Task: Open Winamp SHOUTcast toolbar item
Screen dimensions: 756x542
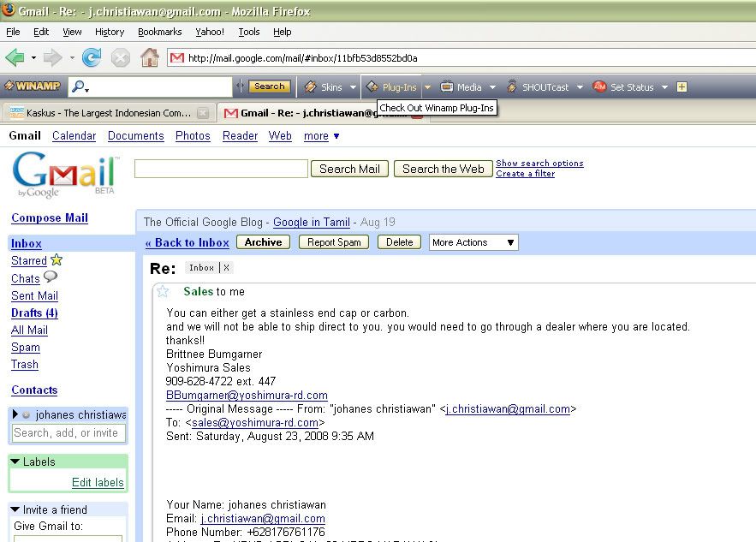Action: [538, 87]
